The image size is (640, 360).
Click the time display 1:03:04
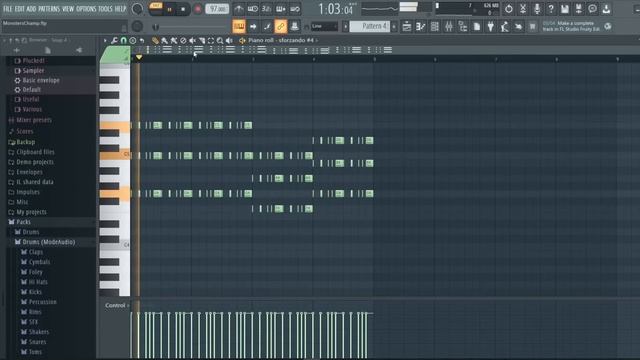[336, 9]
